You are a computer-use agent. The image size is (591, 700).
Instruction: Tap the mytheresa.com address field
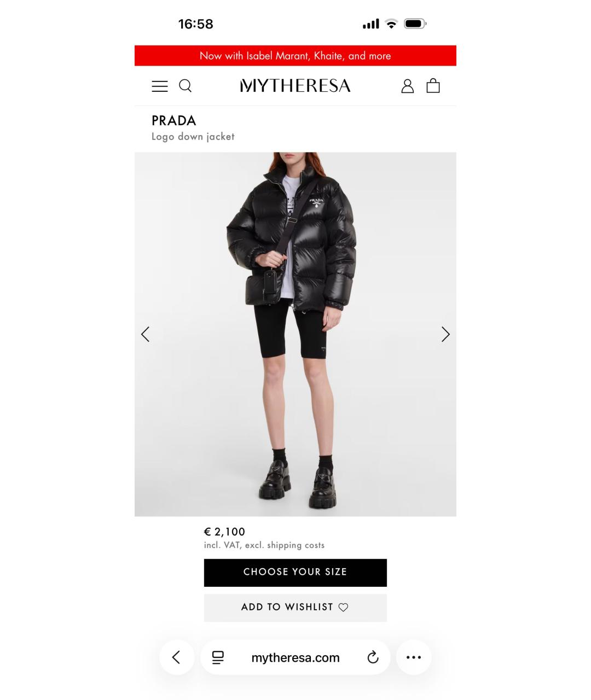tap(296, 657)
